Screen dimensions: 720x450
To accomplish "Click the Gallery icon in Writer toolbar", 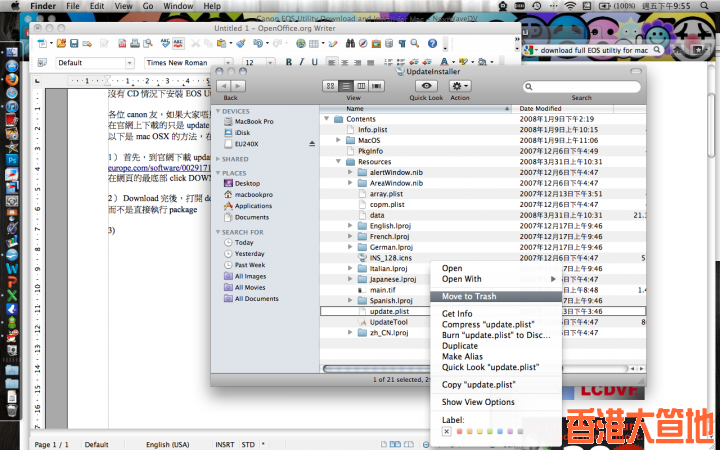I will pyautogui.click(x=376, y=44).
